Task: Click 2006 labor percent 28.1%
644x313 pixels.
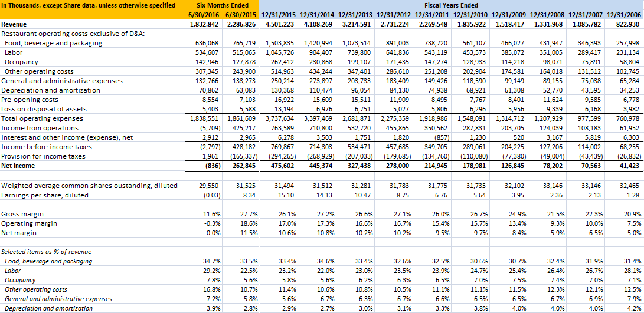Action: (633, 271)
